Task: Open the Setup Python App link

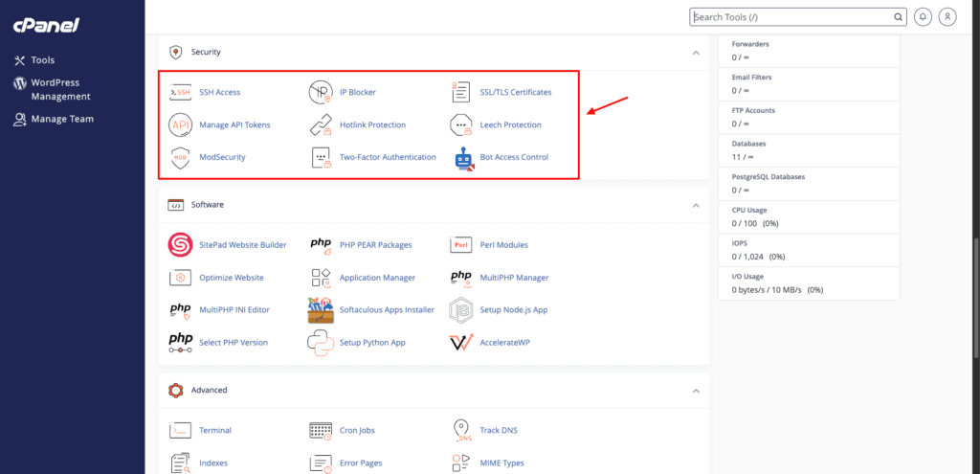Action: pos(372,343)
